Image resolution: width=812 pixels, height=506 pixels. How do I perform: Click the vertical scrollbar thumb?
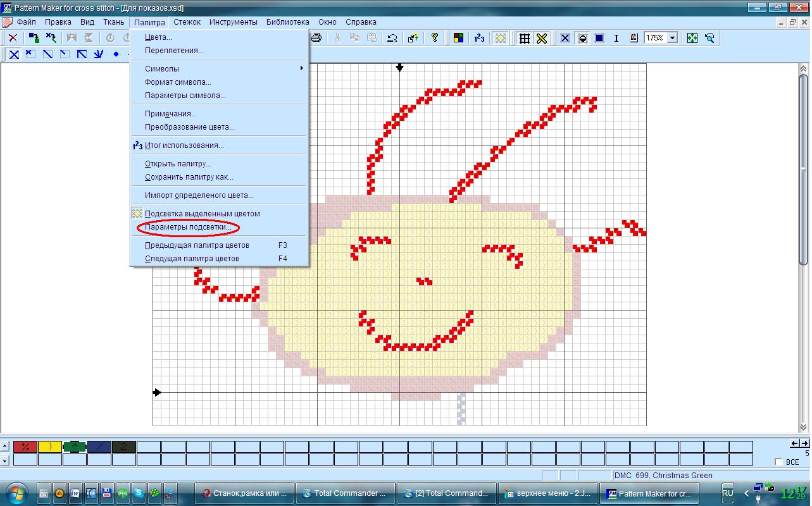pos(804,164)
